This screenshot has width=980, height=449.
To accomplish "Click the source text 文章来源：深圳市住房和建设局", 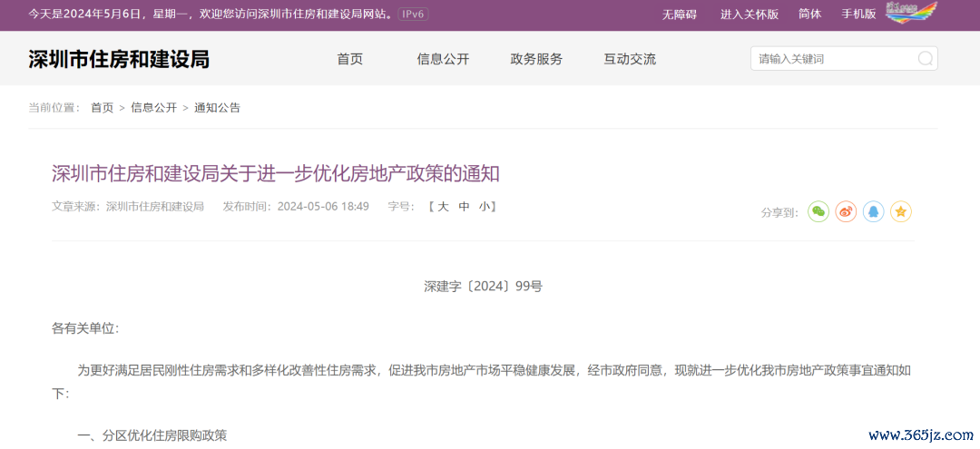I will pyautogui.click(x=128, y=207).
